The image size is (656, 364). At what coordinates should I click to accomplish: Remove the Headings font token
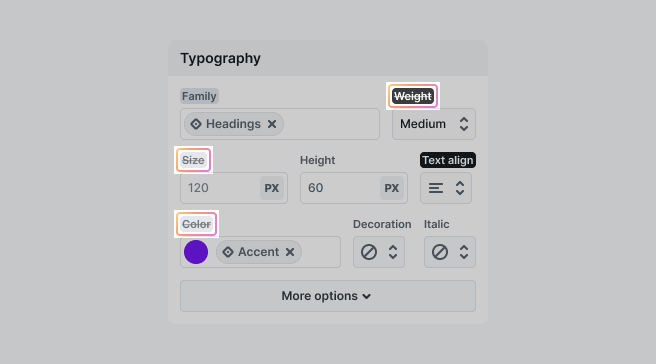[x=272, y=124]
